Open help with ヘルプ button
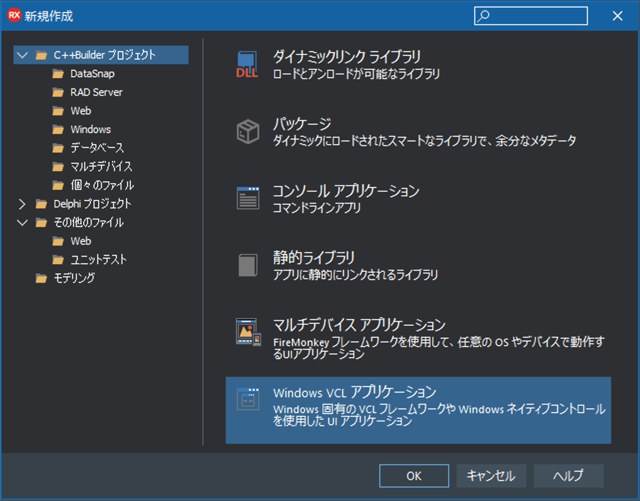Image resolution: width=640 pixels, height=501 pixels. click(x=569, y=476)
